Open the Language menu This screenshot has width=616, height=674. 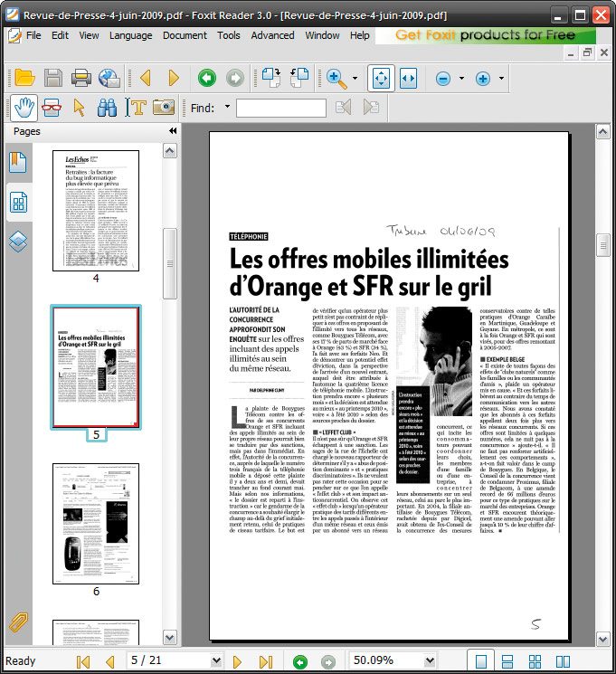pos(130,35)
